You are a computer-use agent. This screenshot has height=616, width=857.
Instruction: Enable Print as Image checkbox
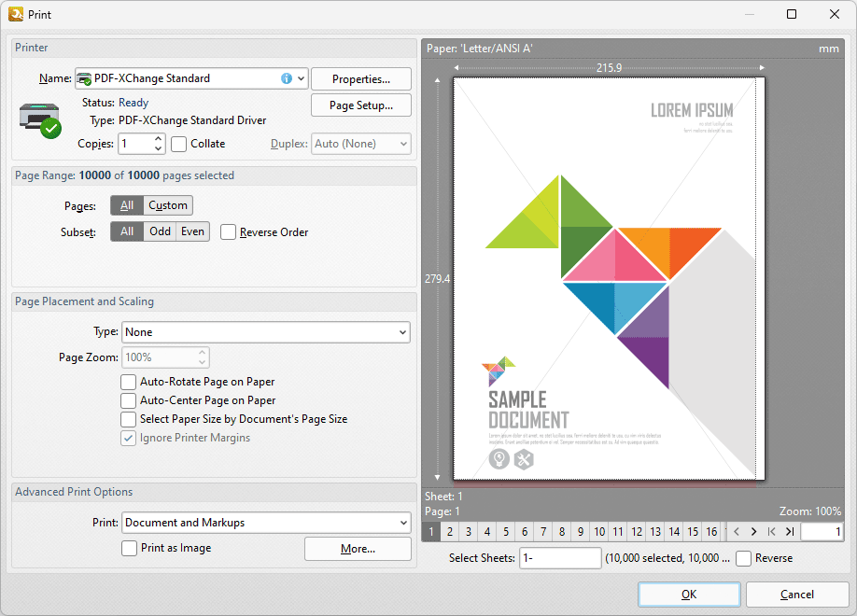(129, 548)
